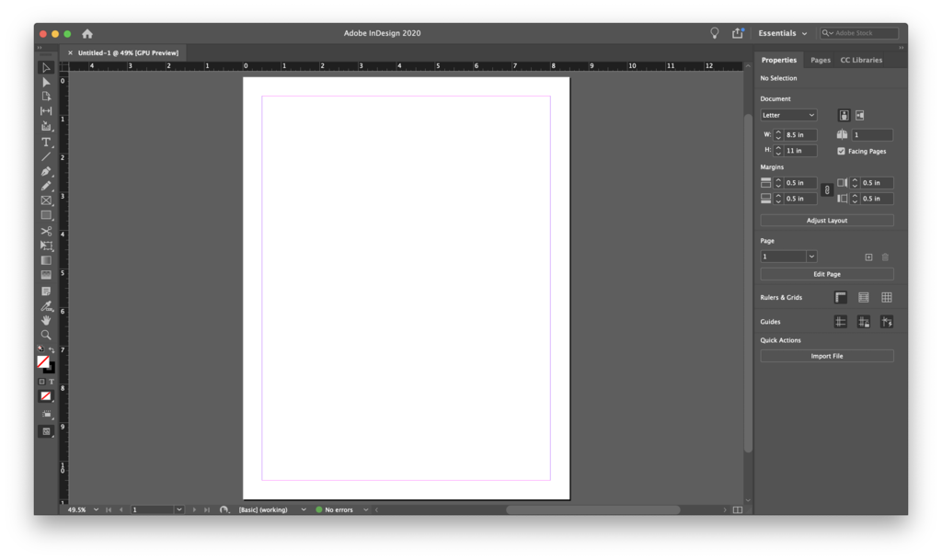Select the Type tool
The image size is (942, 560).
click(x=46, y=143)
